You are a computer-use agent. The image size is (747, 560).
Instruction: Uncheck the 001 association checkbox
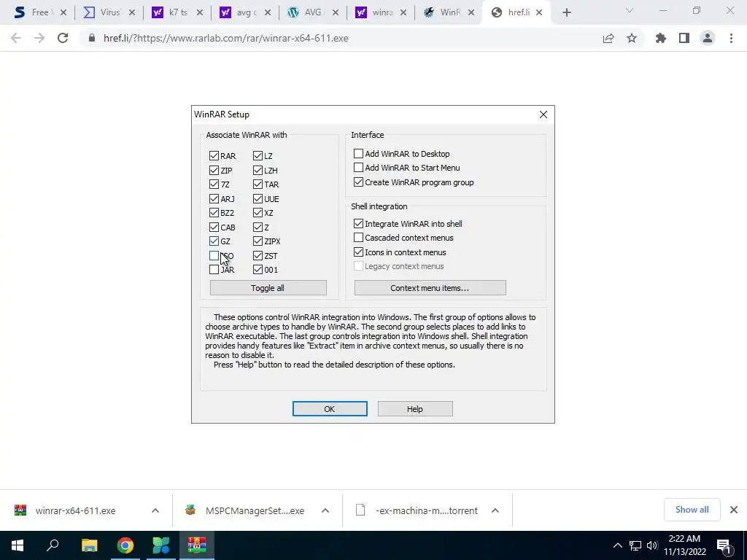click(258, 270)
